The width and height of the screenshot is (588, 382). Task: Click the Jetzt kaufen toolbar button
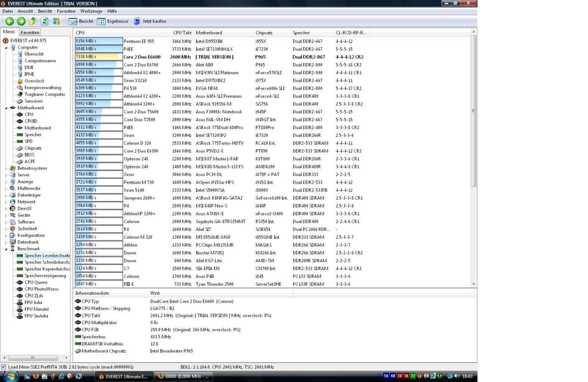[150, 21]
